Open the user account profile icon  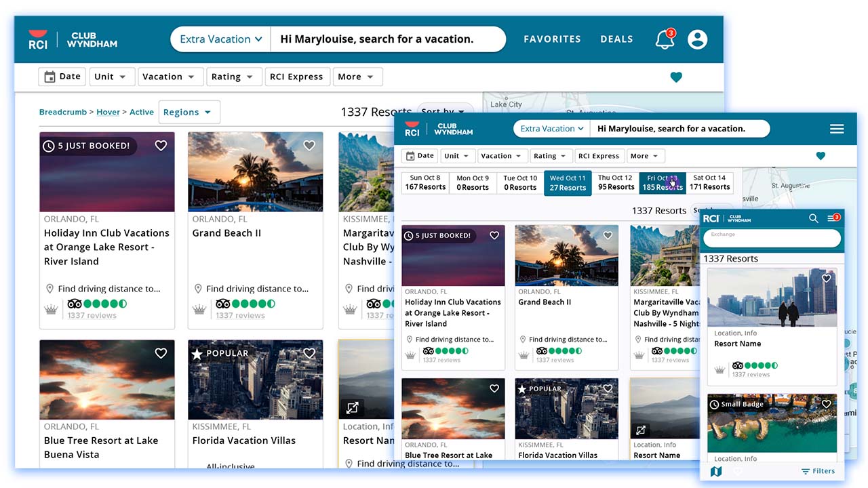click(697, 39)
